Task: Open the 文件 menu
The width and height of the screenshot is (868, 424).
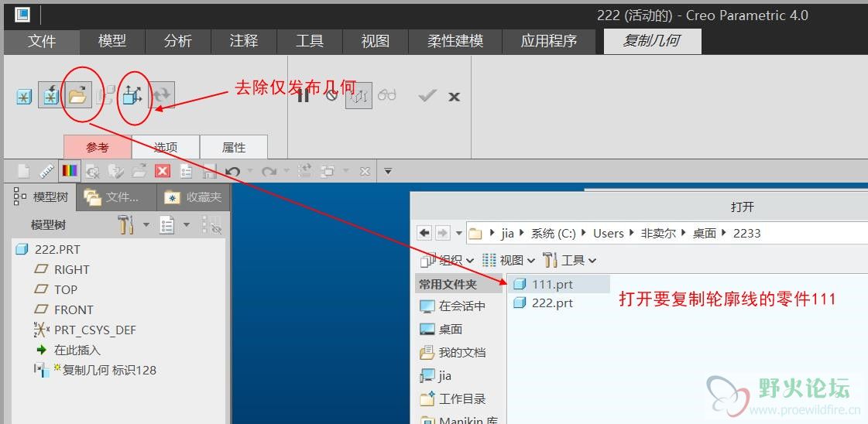Action: tap(42, 41)
